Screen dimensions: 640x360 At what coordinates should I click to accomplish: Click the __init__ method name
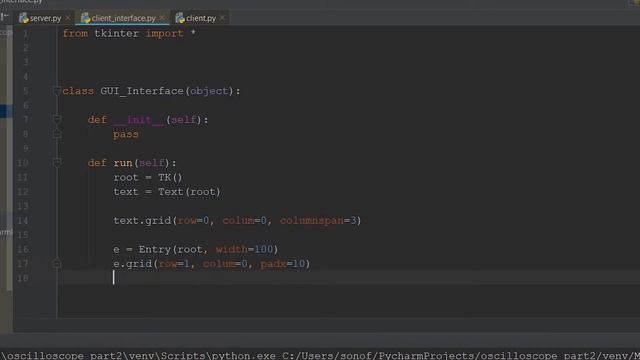pos(139,120)
